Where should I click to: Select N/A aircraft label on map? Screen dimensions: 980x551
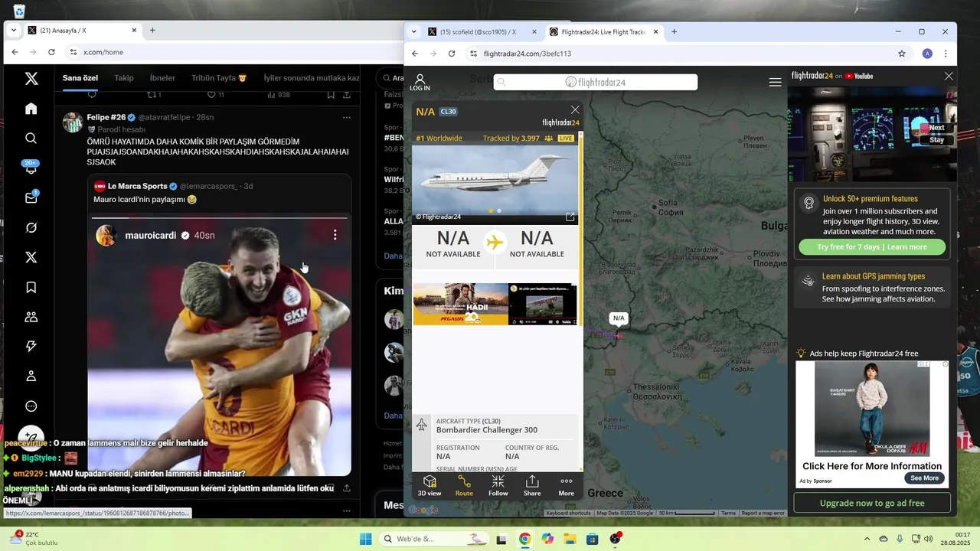click(619, 318)
